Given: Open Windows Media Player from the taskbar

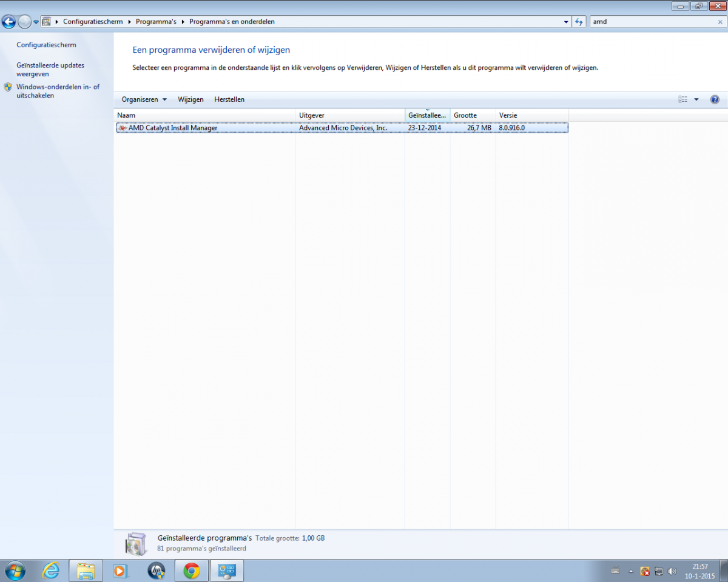Looking at the screenshot, I should coord(121,571).
